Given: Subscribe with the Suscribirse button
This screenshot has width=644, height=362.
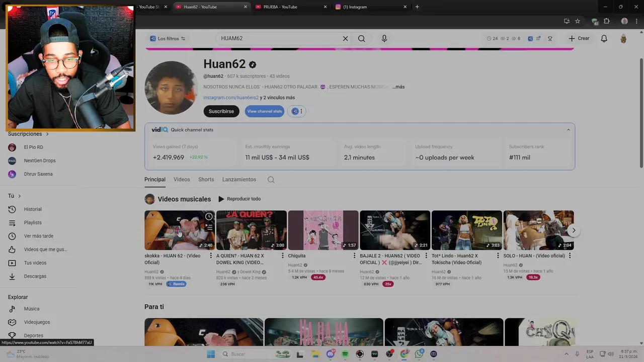Looking at the screenshot, I should click(x=221, y=111).
